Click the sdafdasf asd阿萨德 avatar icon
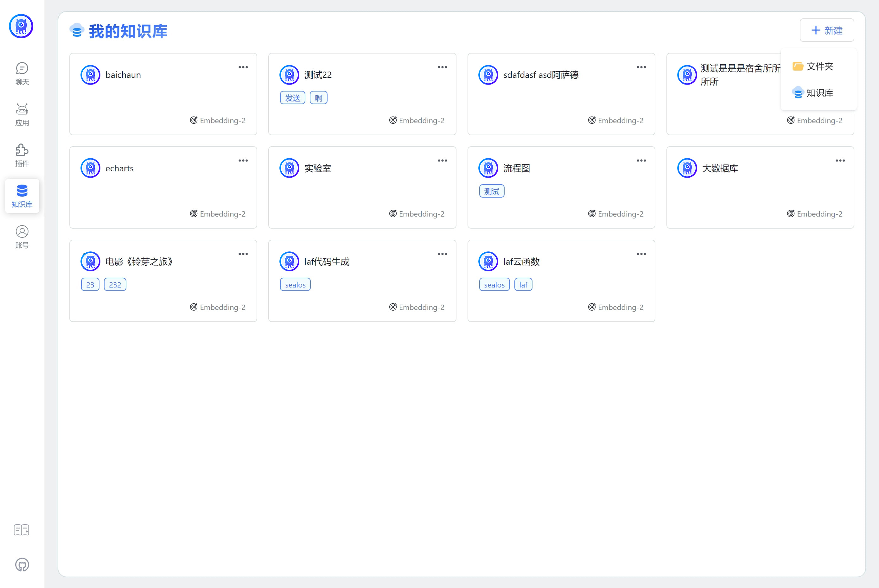The height and width of the screenshot is (588, 879). [x=488, y=75]
